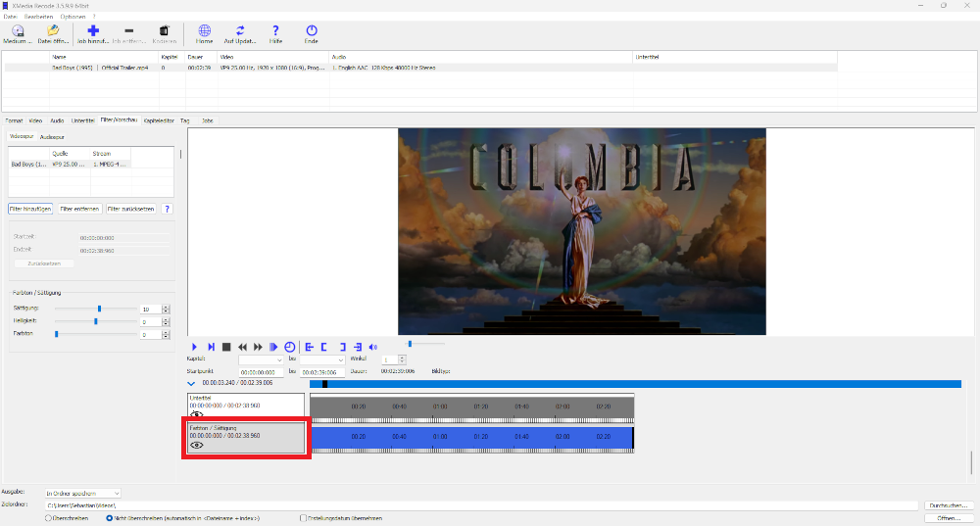The height and width of the screenshot is (526, 980).
Task: Collapse the timeline with the blue chevron
Action: [x=191, y=384]
